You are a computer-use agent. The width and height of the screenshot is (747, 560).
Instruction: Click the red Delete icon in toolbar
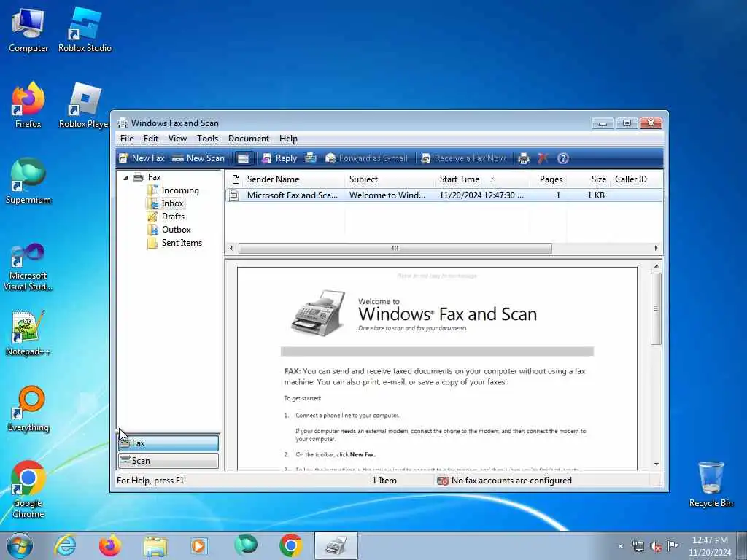tap(543, 158)
